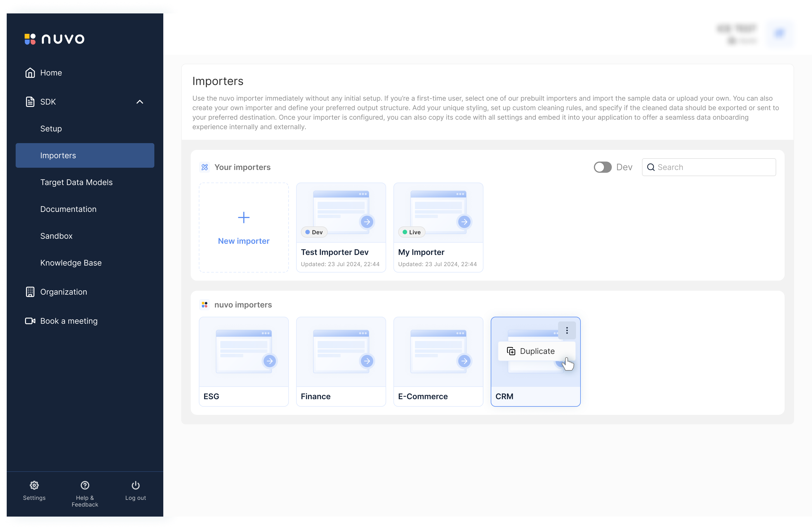The image size is (812, 530).
Task: Open Target Data Models
Action: tap(76, 182)
